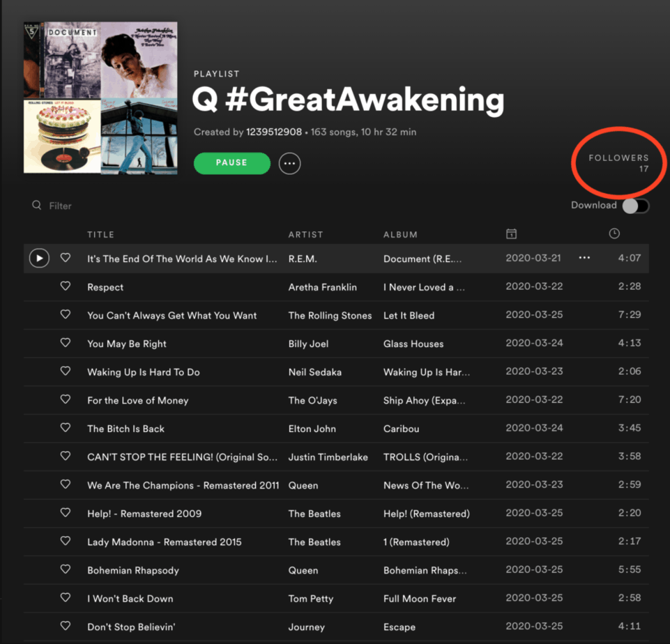Open album Caribou
The image size is (670, 644).
click(401, 429)
